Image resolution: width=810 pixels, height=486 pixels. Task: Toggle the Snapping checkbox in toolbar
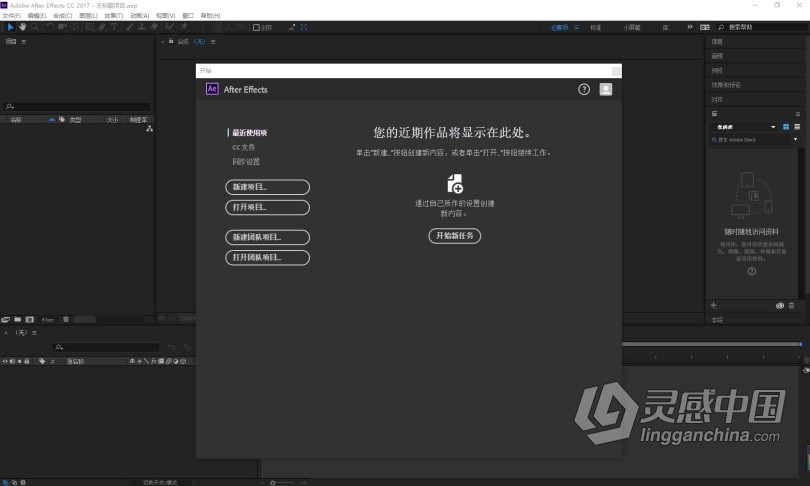(x=256, y=27)
